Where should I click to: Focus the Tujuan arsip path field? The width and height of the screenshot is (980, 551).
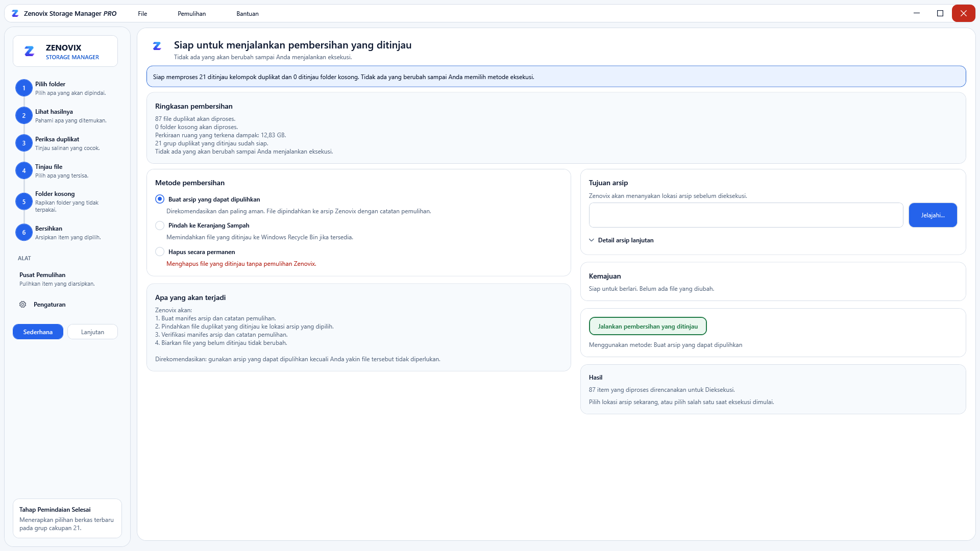click(746, 215)
